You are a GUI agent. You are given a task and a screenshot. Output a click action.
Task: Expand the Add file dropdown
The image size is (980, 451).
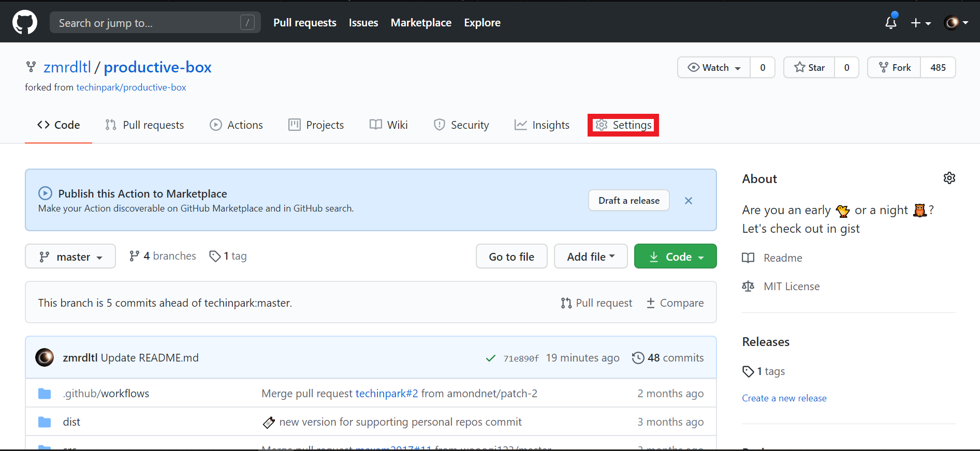pyautogui.click(x=591, y=257)
